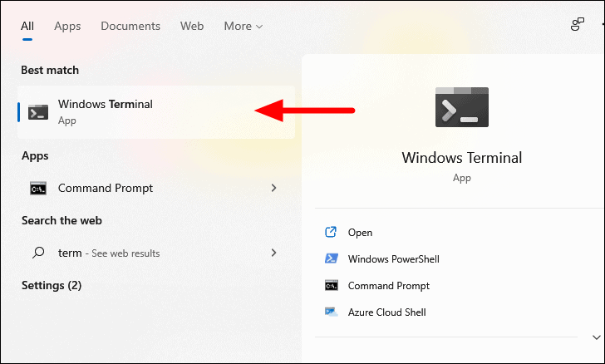
Task: Expand the More filter dropdown
Action: [243, 26]
